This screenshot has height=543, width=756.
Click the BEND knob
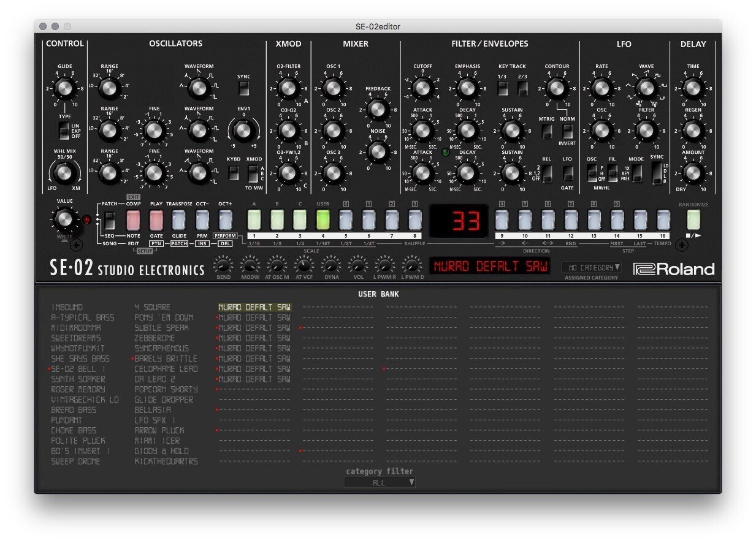pyautogui.click(x=223, y=266)
